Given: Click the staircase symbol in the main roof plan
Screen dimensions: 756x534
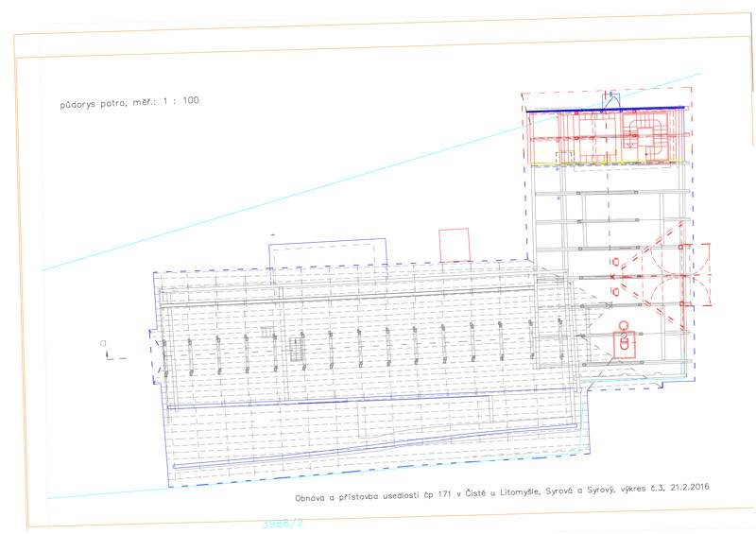Looking at the screenshot, I should 297,350.
